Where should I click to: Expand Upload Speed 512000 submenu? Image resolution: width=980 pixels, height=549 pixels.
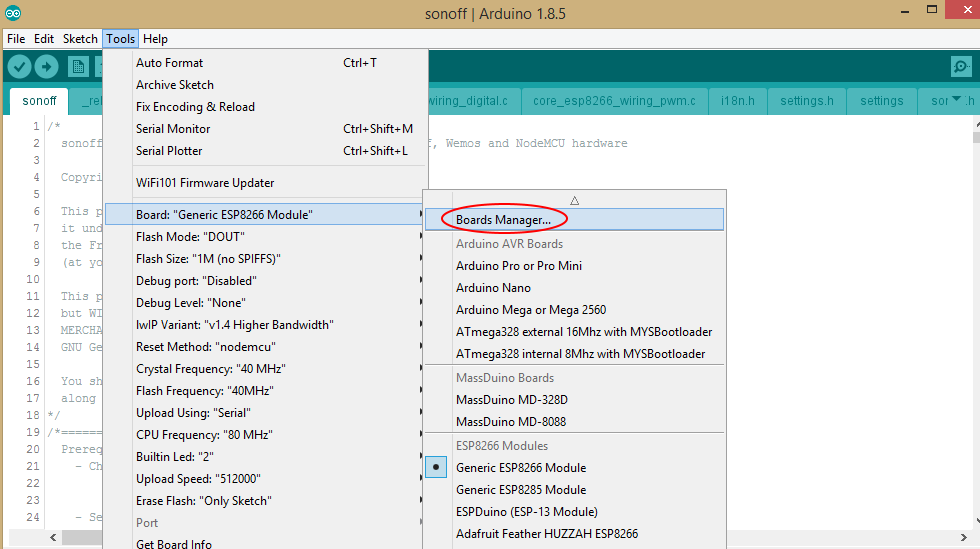pos(266,478)
